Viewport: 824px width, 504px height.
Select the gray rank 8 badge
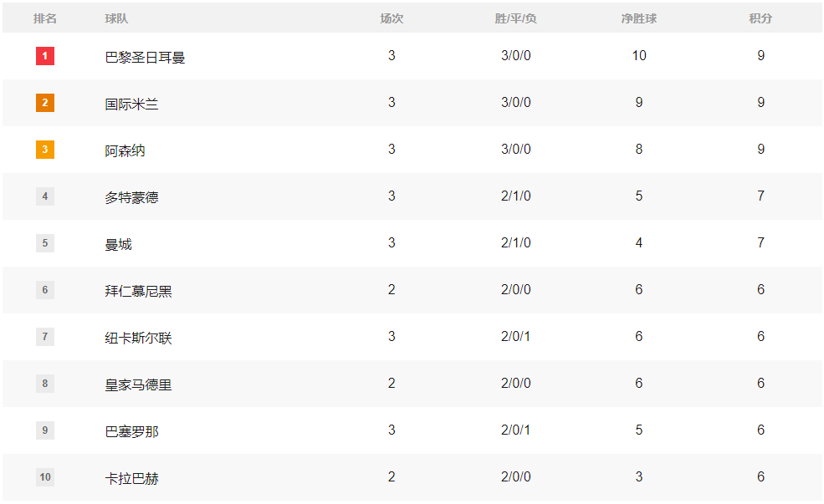point(45,384)
